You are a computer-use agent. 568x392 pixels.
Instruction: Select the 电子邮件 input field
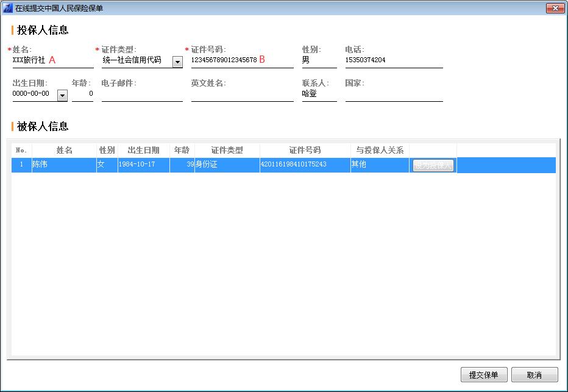141,94
